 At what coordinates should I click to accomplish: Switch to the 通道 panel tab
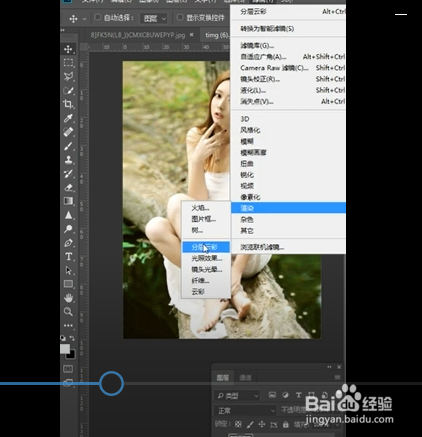click(245, 378)
